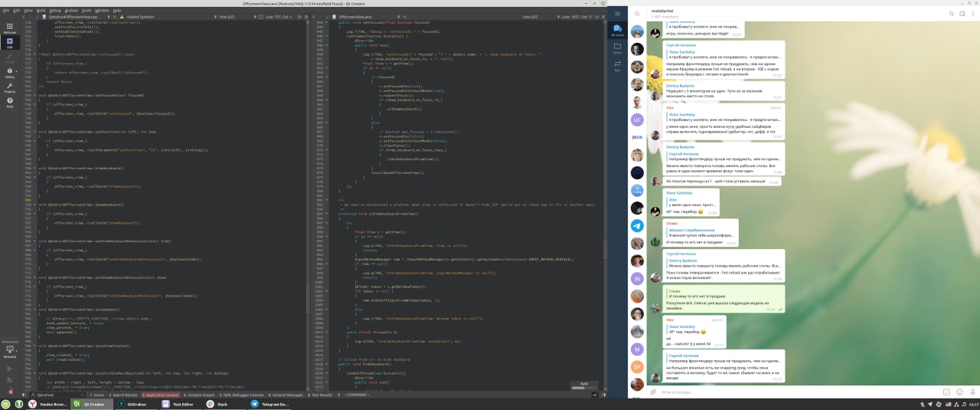This screenshot has height=410, width=980.
Task: Open the system start menu on taskbar
Action: (7, 404)
